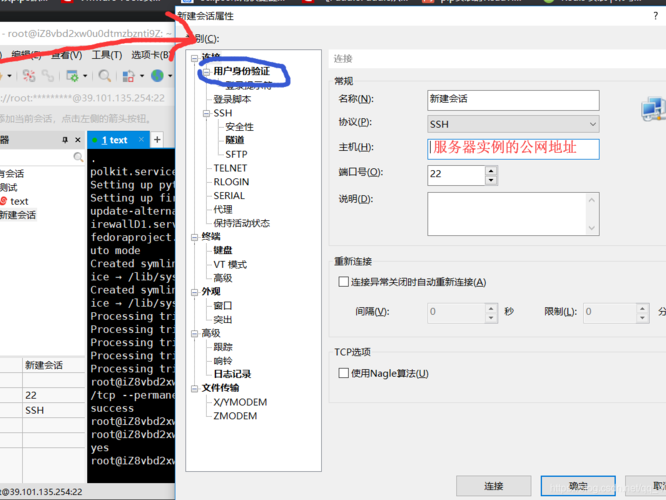Click the globe icon in Xshell toolbar
This screenshot has height=500, width=666.
tap(158, 76)
